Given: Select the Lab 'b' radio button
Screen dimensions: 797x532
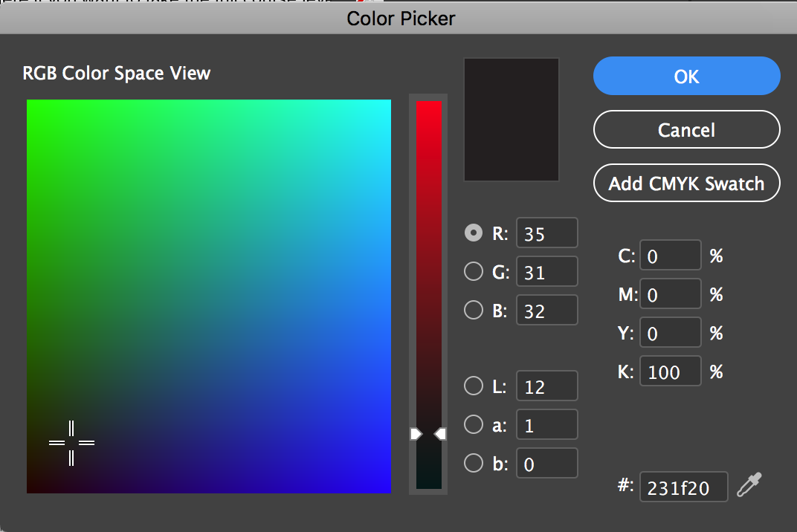Looking at the screenshot, I should [474, 464].
